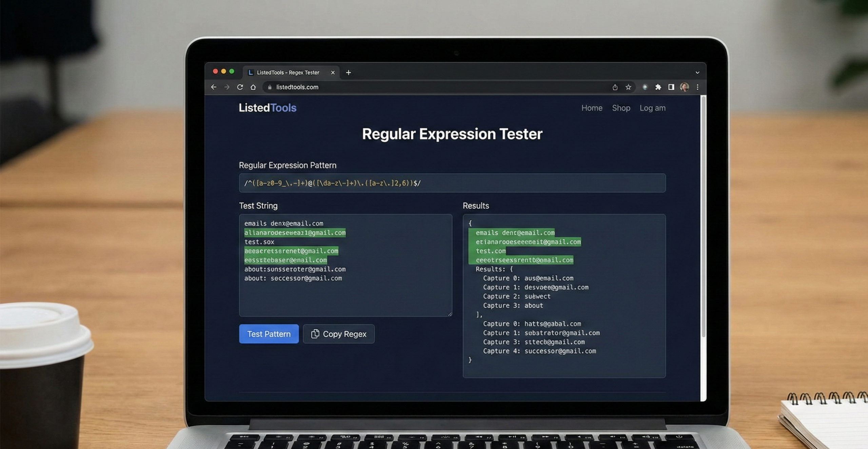Click the Copy Regex icon
The width and height of the screenshot is (868, 449).
[316, 334]
